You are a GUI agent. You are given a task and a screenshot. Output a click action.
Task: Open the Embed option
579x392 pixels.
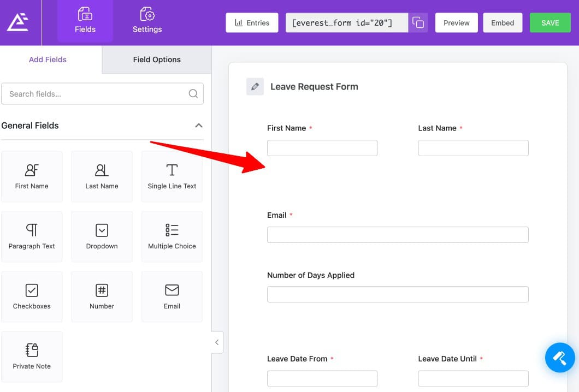pos(503,23)
